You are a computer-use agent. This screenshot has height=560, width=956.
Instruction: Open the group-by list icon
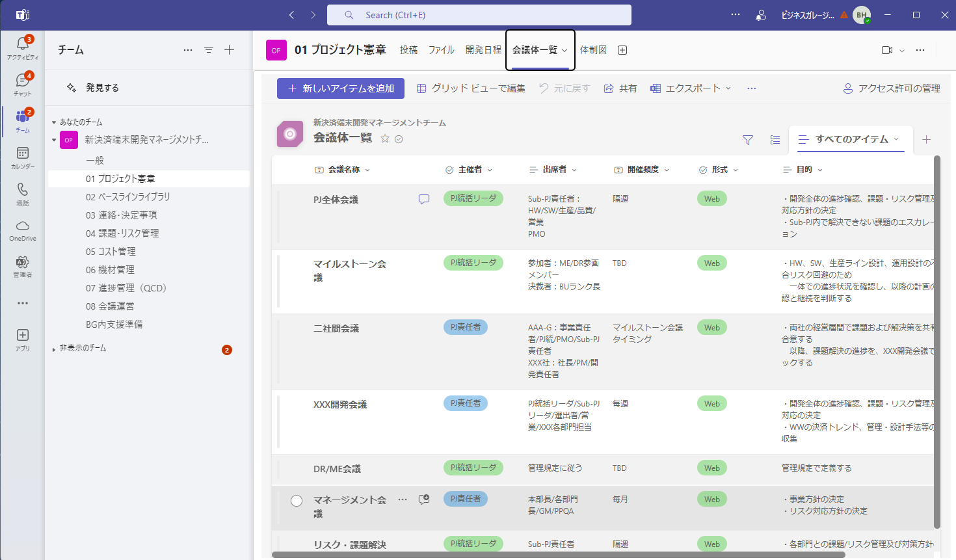pos(775,140)
